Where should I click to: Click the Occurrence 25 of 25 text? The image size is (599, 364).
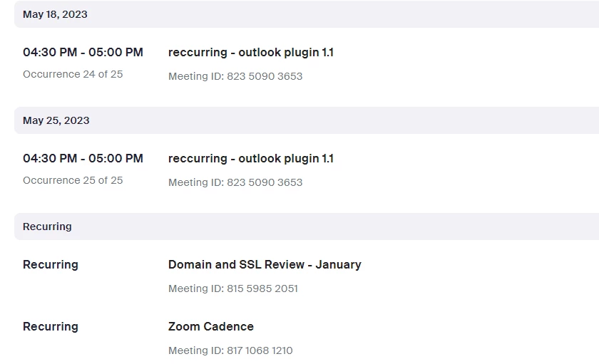tap(73, 180)
